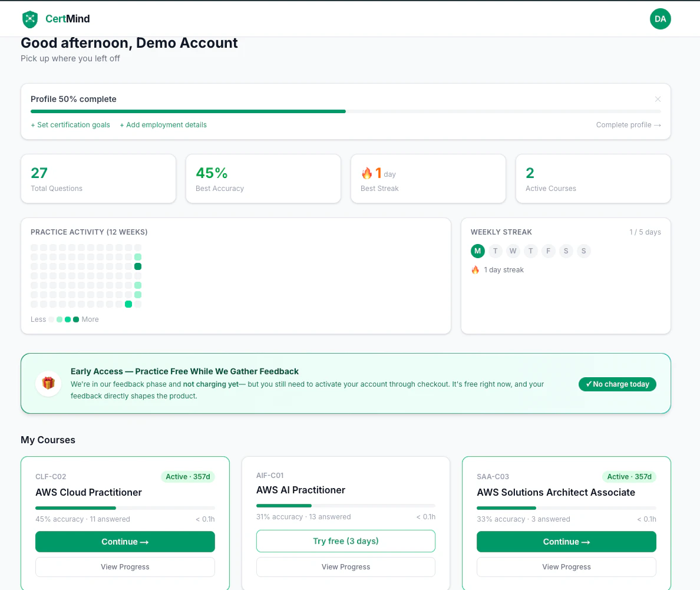Click the gift icon in Early Access banner

point(48,383)
